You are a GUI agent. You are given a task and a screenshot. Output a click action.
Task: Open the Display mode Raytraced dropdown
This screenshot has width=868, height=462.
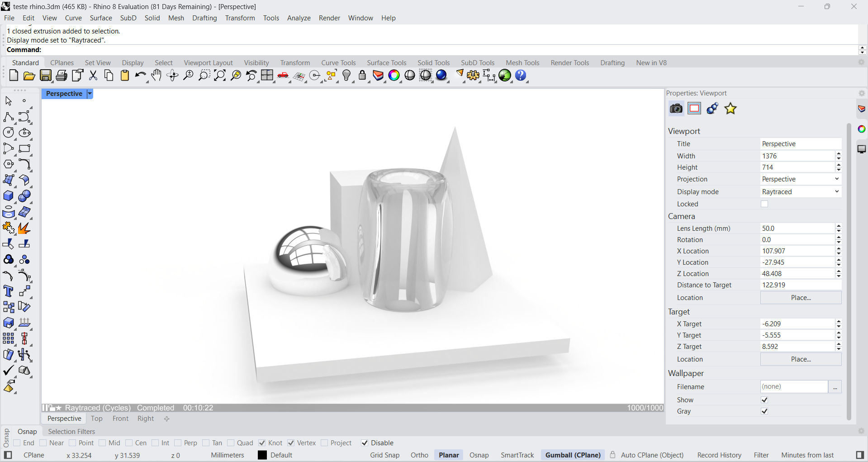(x=800, y=192)
